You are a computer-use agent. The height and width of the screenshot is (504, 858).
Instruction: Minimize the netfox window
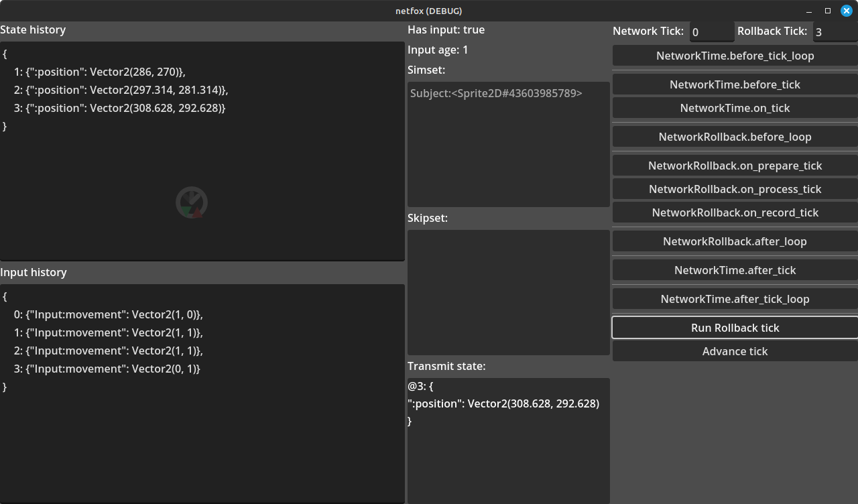point(808,11)
